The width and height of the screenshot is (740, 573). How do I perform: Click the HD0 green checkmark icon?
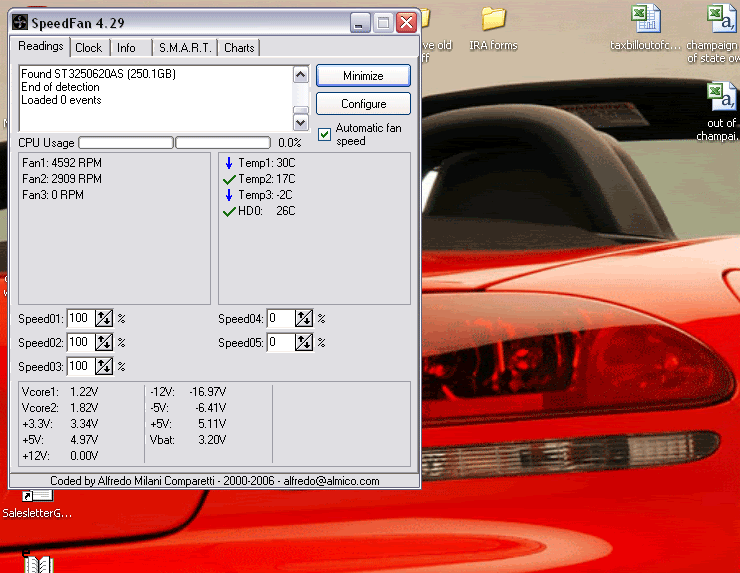click(229, 211)
